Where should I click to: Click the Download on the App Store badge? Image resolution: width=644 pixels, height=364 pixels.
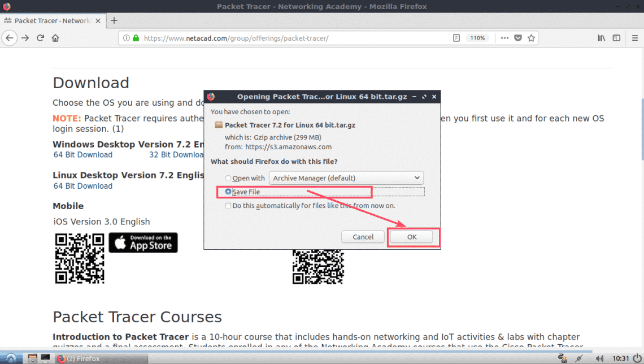[x=143, y=243]
